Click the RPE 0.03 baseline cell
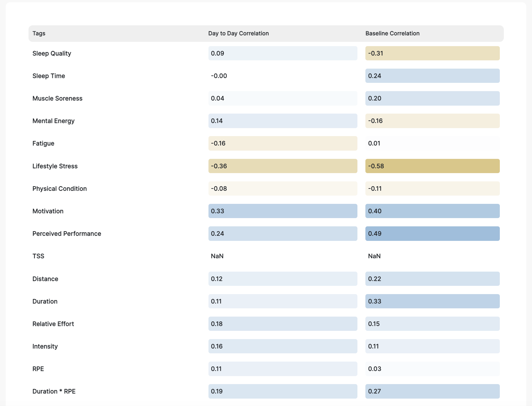Viewport: 532px width, 406px height. click(432, 369)
